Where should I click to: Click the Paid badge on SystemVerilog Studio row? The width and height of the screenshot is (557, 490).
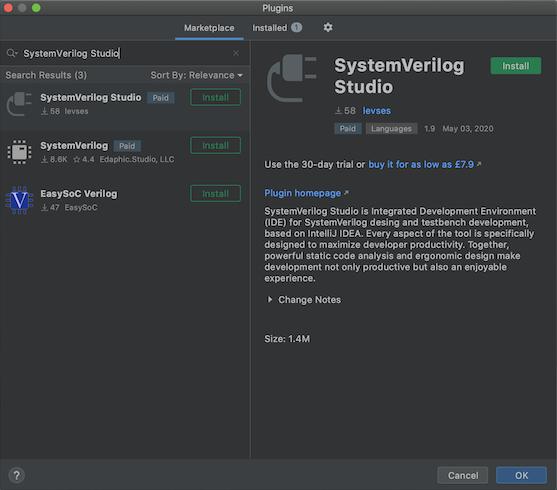click(x=161, y=98)
